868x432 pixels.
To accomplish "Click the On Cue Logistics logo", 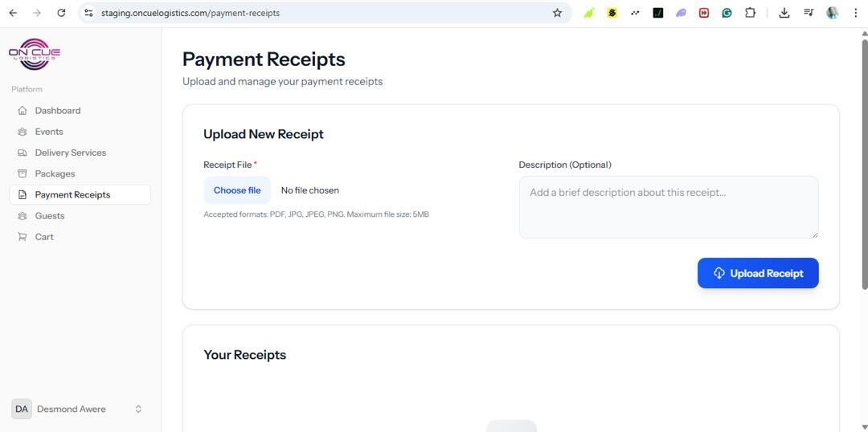I will (x=35, y=54).
